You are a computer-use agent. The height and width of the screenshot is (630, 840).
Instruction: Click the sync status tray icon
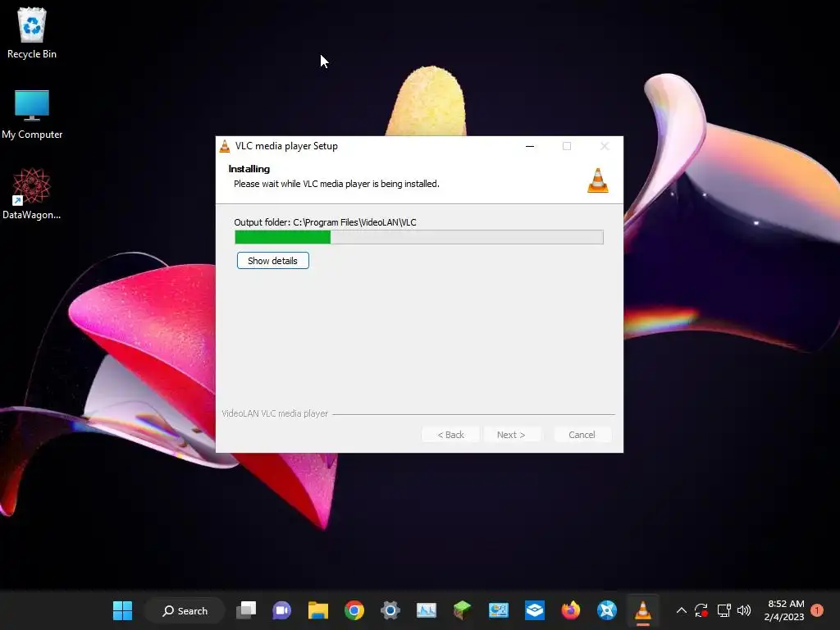click(701, 610)
